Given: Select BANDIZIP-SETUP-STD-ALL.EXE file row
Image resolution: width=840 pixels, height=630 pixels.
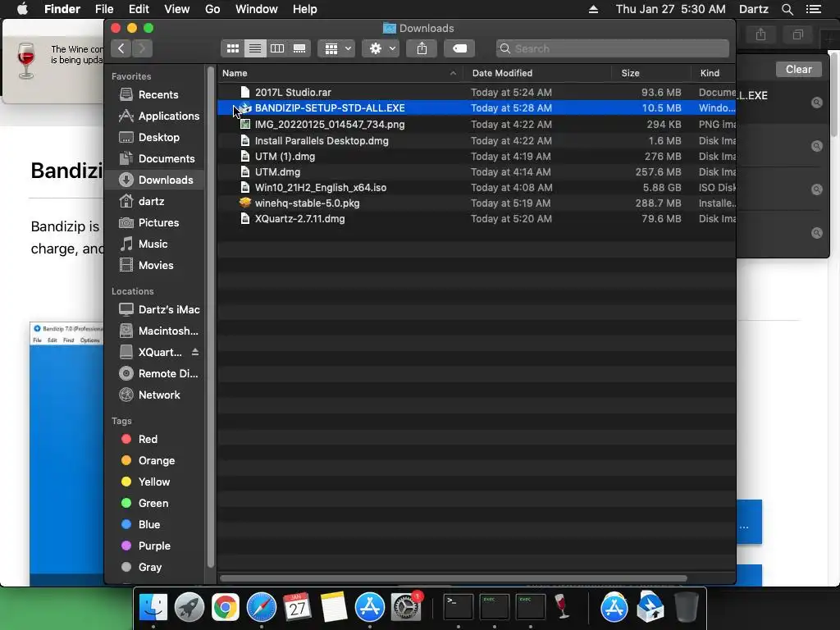Looking at the screenshot, I should [x=477, y=108].
